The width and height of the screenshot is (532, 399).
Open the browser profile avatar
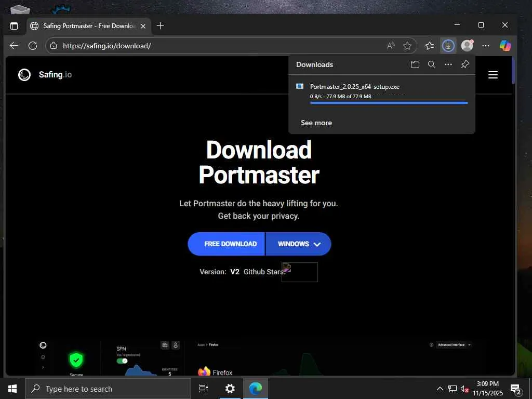[x=467, y=45]
